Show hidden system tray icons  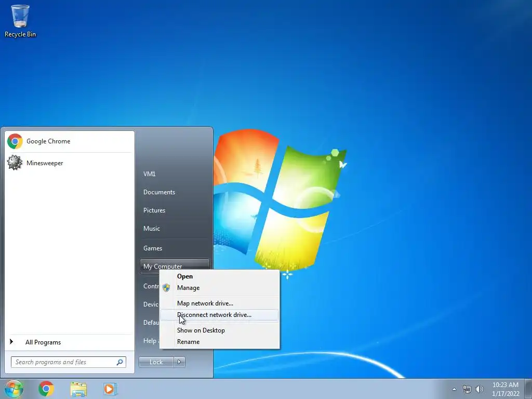(x=454, y=389)
